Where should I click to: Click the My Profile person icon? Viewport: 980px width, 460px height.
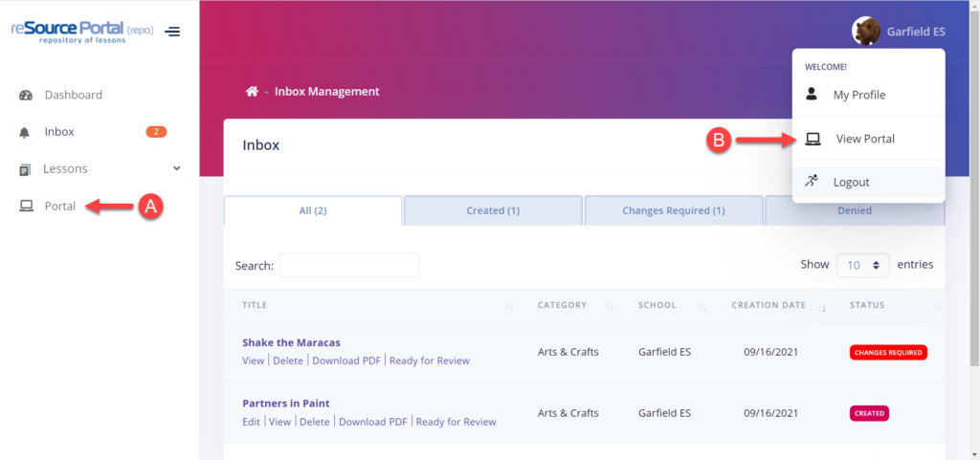pos(812,95)
